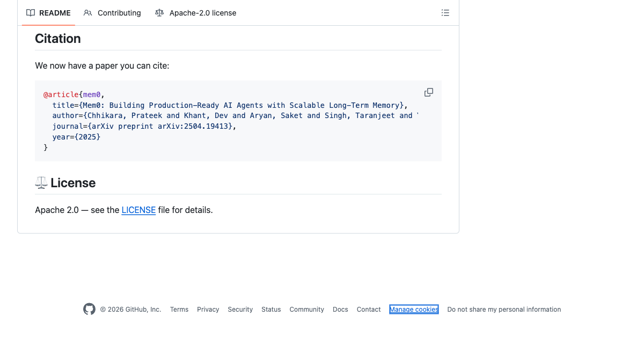
Task: Open the Community footer link
Action: [307, 310]
